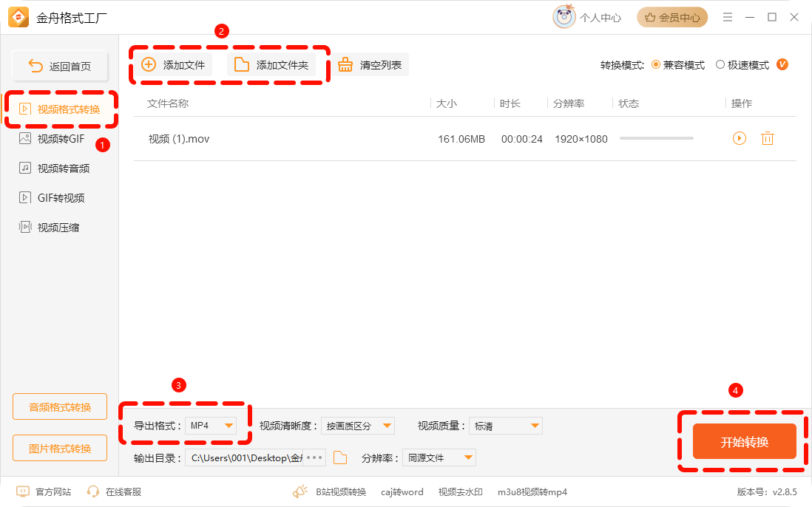Open the 视频清晰度 dropdown
812x507 pixels.
click(x=358, y=426)
